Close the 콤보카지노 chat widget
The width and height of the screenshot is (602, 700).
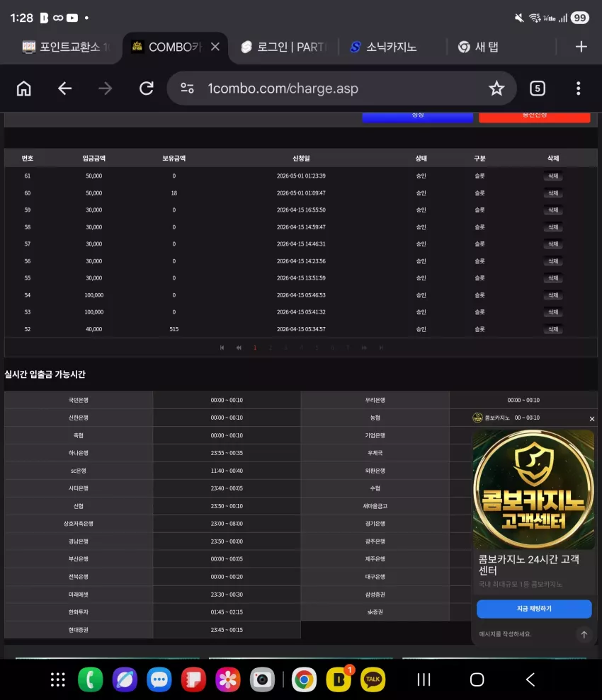(591, 419)
